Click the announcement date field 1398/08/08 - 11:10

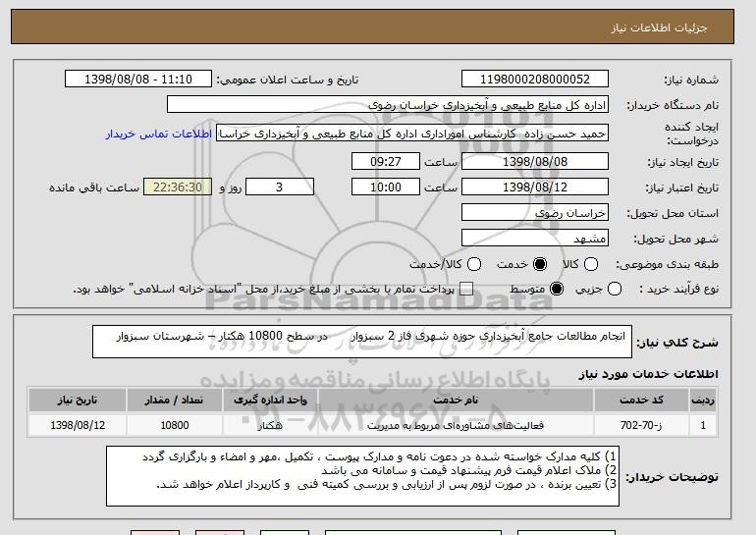[x=138, y=80]
